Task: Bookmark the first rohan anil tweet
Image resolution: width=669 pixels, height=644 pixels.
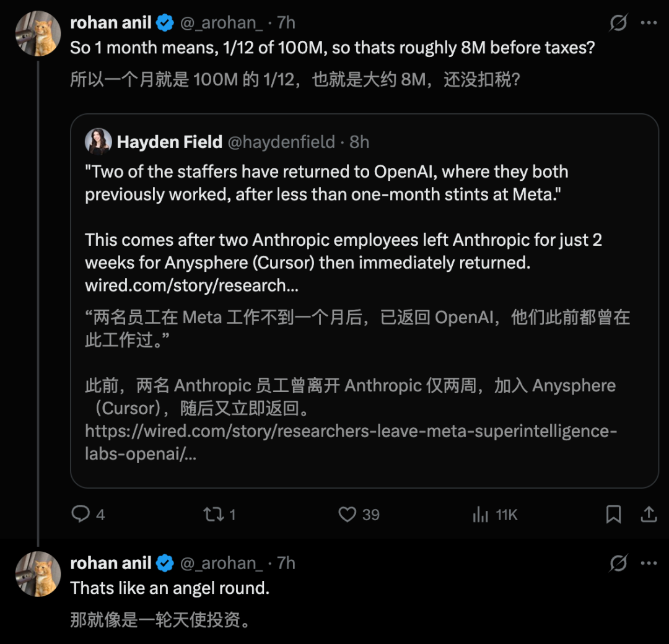Action: click(613, 514)
